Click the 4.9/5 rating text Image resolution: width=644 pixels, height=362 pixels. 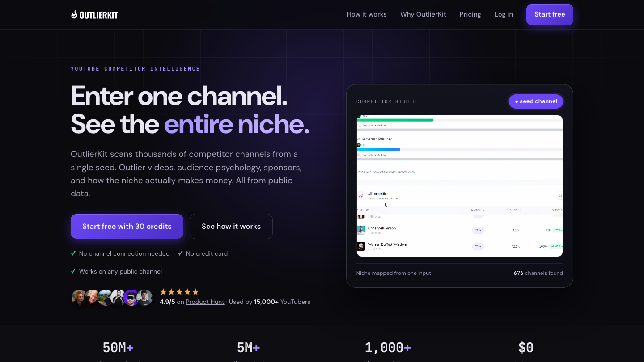pyautogui.click(x=167, y=302)
